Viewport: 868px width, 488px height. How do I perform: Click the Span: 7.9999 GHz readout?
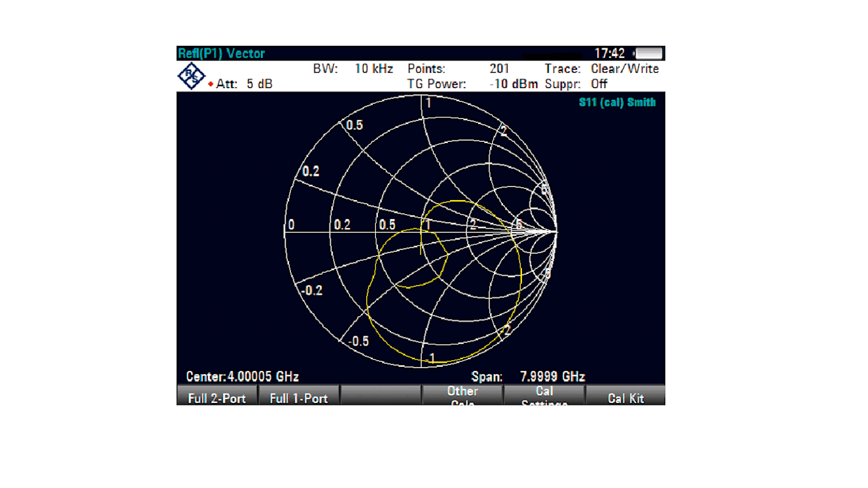[x=528, y=376]
